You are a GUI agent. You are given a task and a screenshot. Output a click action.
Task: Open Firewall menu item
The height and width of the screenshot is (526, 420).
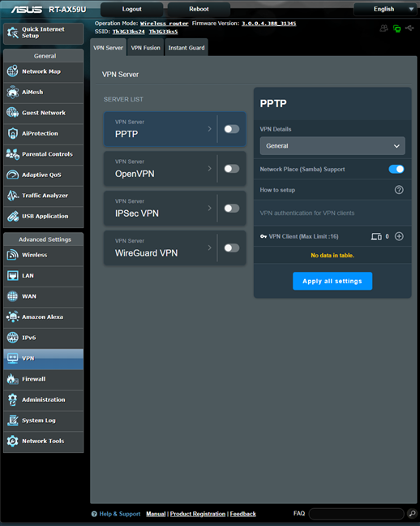point(43,379)
